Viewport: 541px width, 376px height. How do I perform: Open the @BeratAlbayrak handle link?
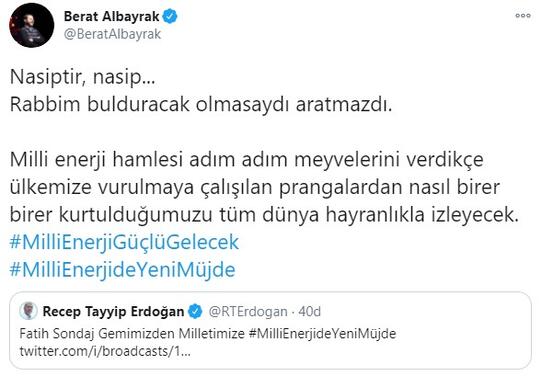(112, 34)
